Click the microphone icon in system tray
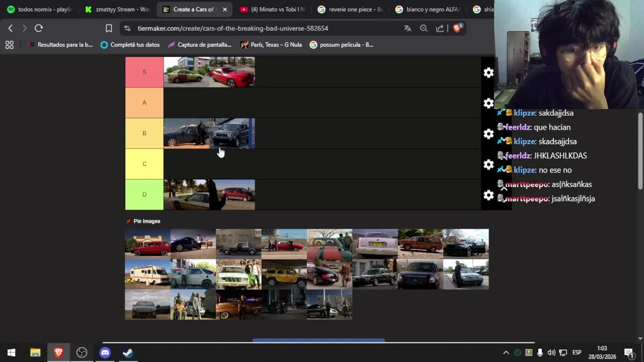This screenshot has height=362, width=644. (540, 352)
